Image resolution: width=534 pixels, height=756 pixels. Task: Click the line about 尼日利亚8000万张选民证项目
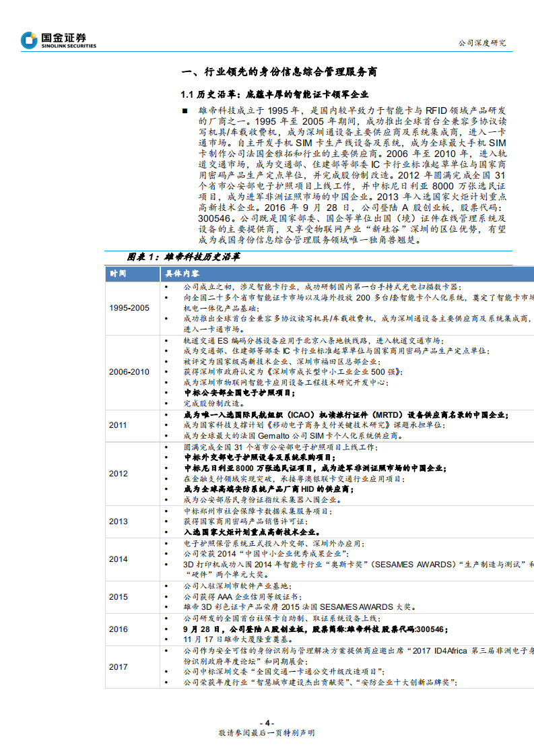(x=315, y=468)
